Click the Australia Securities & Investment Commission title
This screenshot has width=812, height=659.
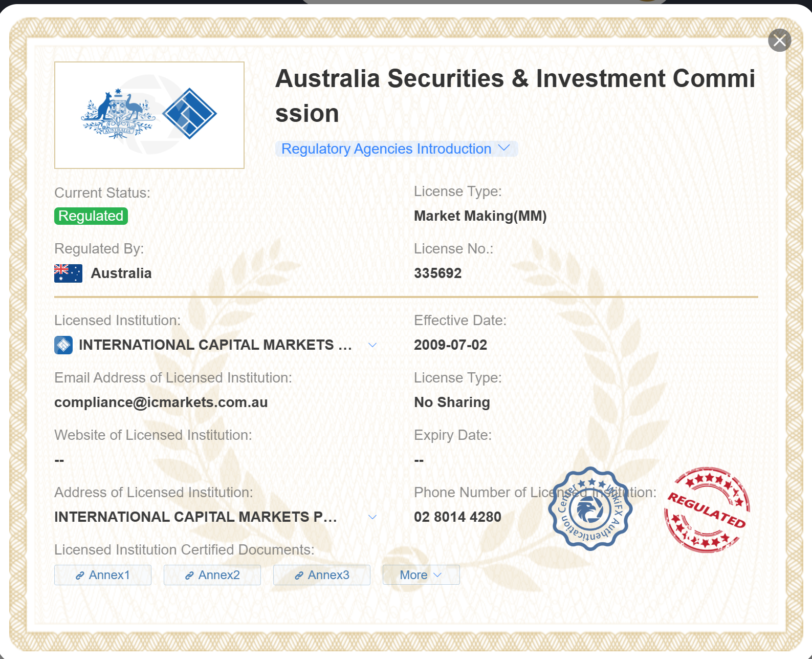point(515,96)
